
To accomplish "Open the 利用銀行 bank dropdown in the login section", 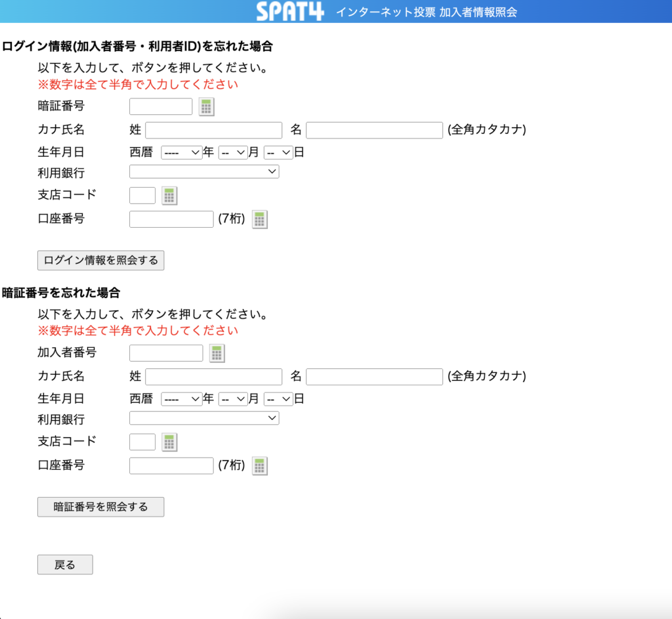I will (203, 171).
